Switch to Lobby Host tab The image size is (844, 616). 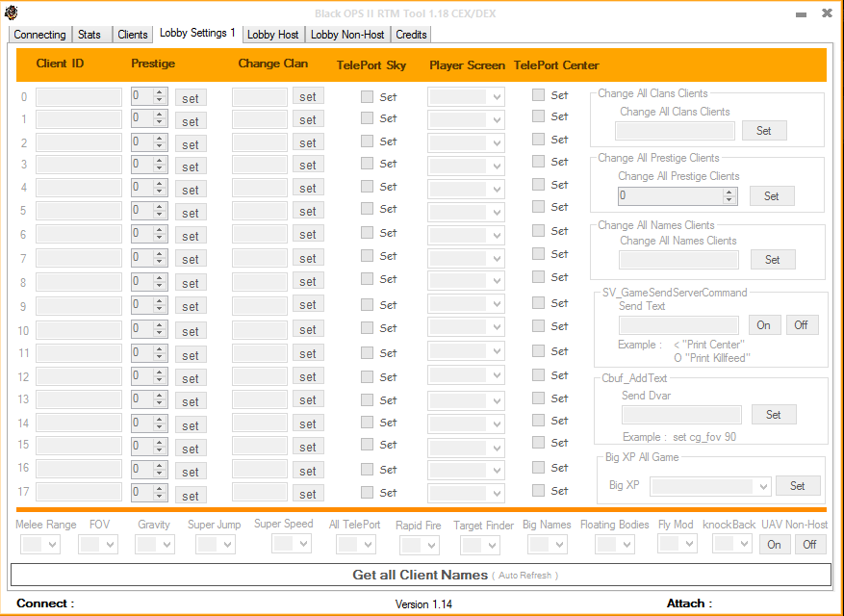[x=273, y=35]
